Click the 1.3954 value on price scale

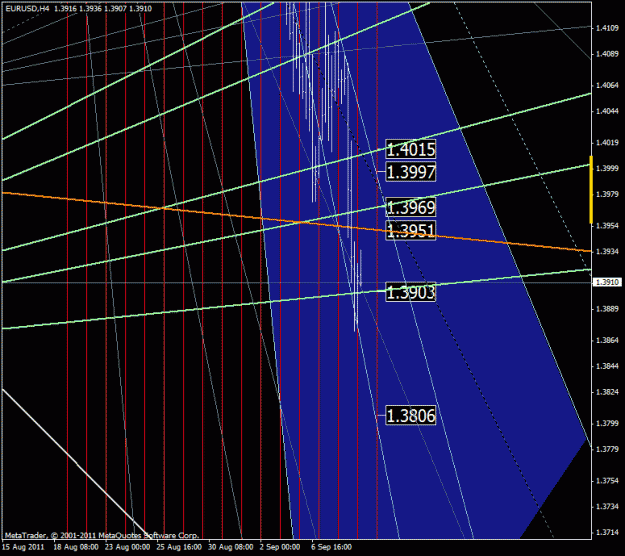pos(607,226)
